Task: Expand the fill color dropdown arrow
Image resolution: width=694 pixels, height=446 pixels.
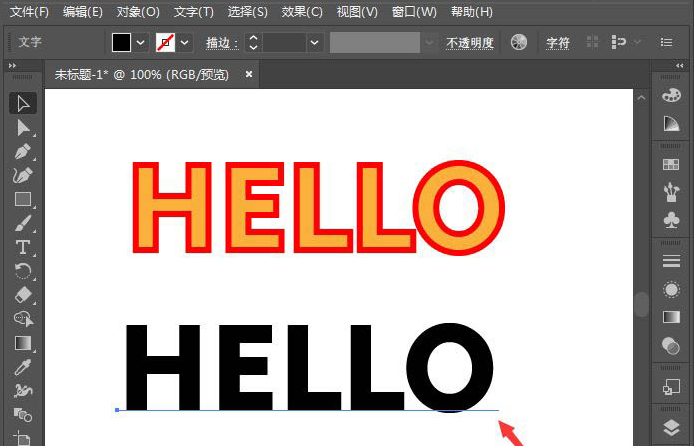Action: 140,42
